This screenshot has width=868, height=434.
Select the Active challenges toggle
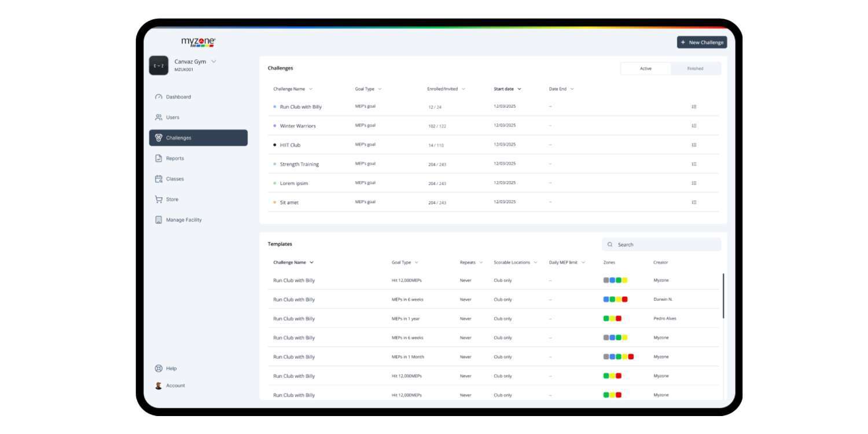click(x=645, y=69)
